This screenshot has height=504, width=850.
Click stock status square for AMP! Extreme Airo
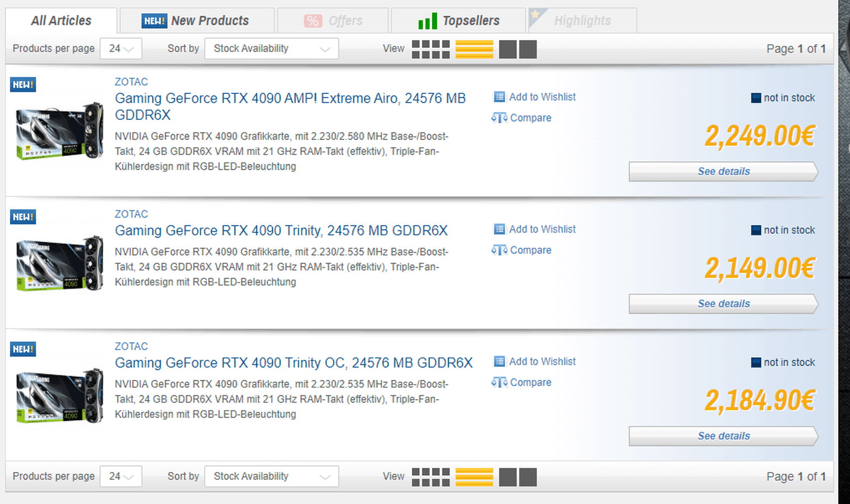[756, 98]
